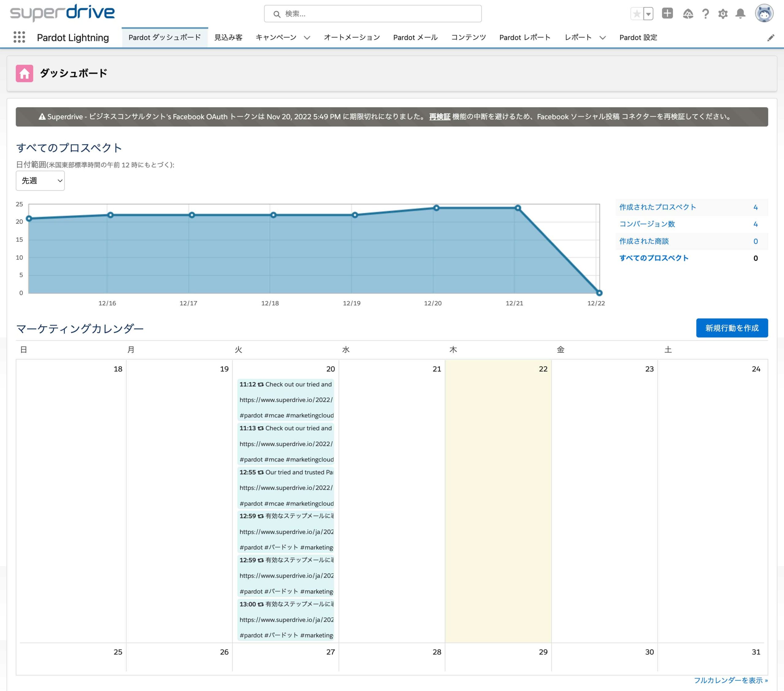Viewport: 784px width, 691px height.
Task: Click the Superdrive logo
Action: pos(62,13)
